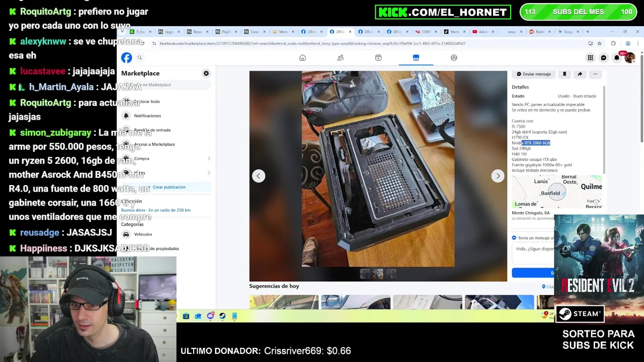Expand the Compra section chevron
644x362 pixels.
(209, 158)
